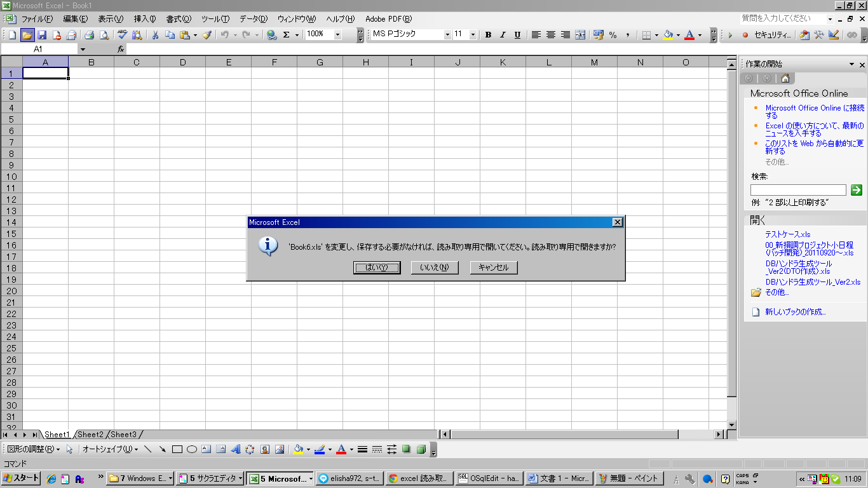Screen dimensions: 868x488
Task: Toggle center alignment
Action: coord(551,35)
